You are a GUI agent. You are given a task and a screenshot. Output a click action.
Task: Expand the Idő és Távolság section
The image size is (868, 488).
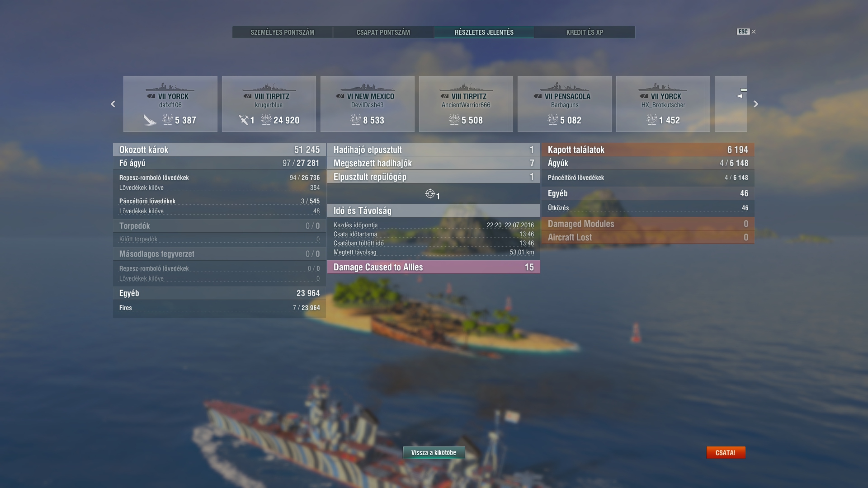434,211
